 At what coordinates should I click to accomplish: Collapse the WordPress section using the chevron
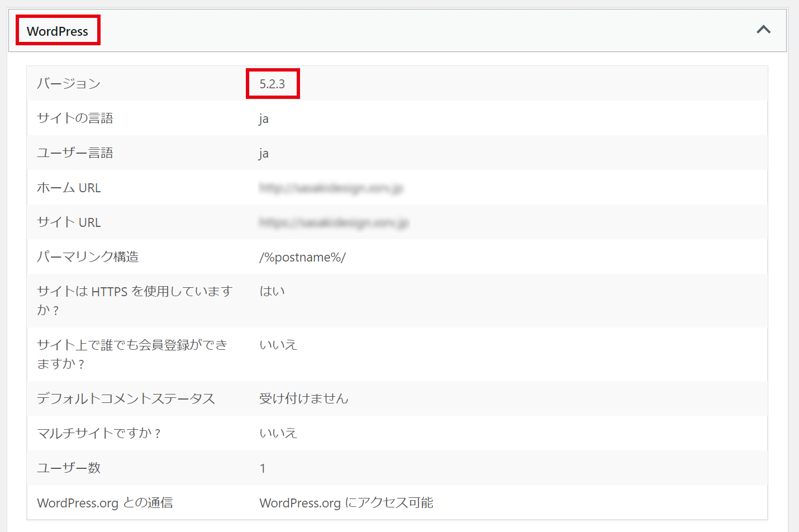(763, 30)
